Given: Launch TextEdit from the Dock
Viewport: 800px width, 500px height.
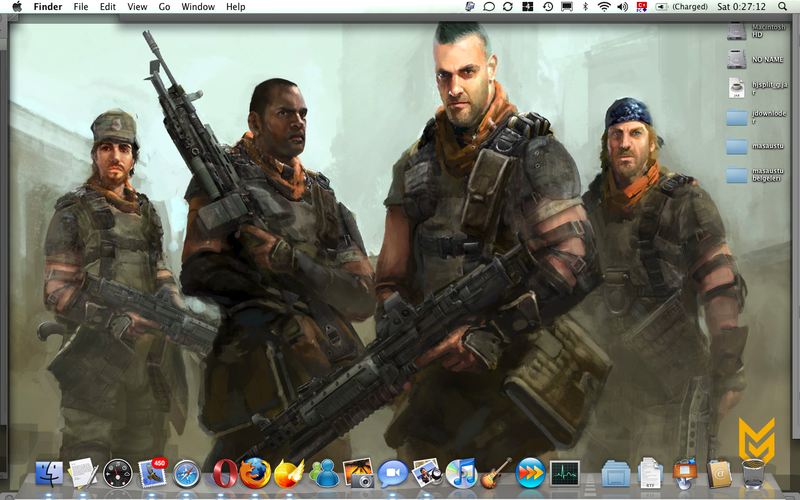Looking at the screenshot, I should coord(83,473).
